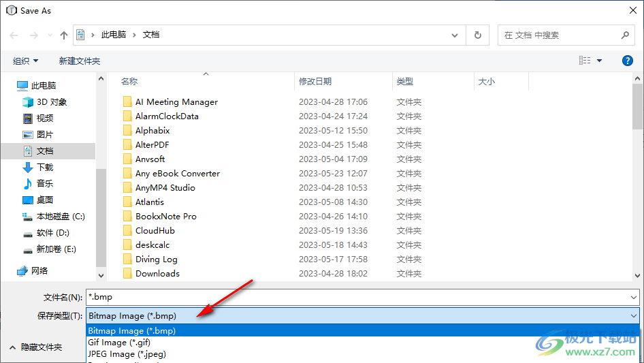Select the AlterPDF folder

coord(146,144)
